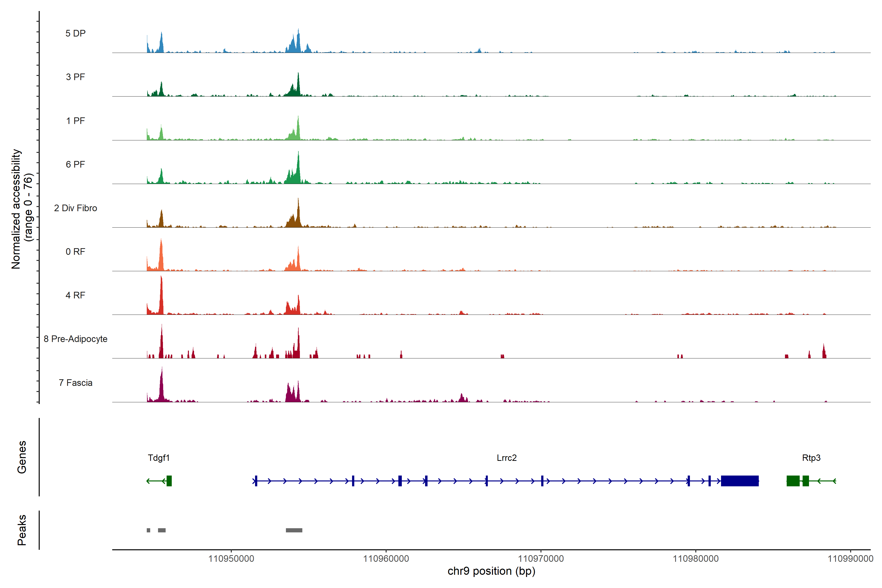This screenshot has height=588, width=882.
Task: Click the Tdgf1 gene name
Action: [x=159, y=458]
